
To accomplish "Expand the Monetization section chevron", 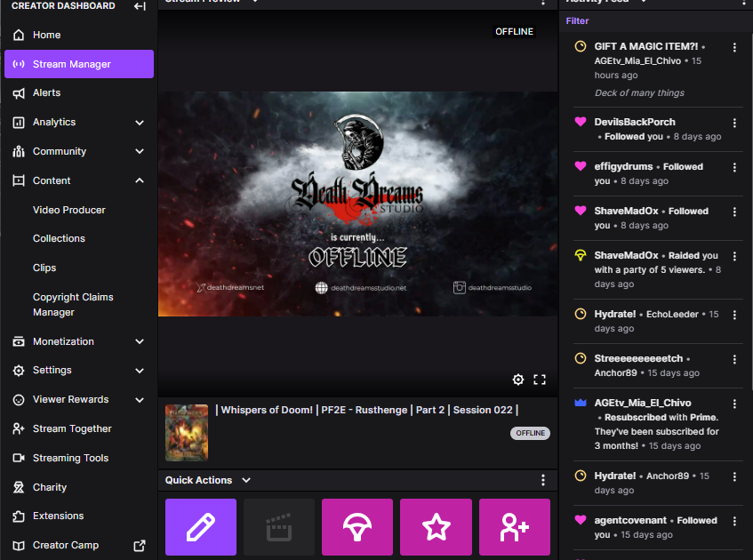I will [140, 341].
